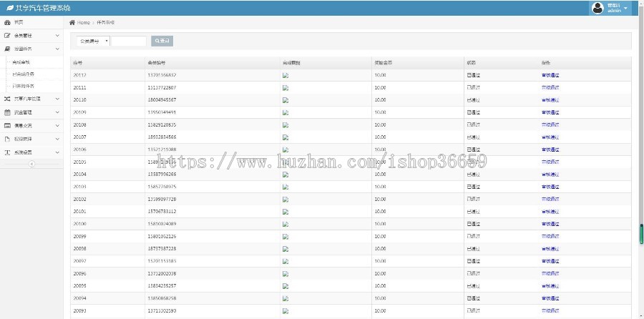Click the broken image thumbnail in row 20107
644x319 pixels.
click(x=286, y=137)
